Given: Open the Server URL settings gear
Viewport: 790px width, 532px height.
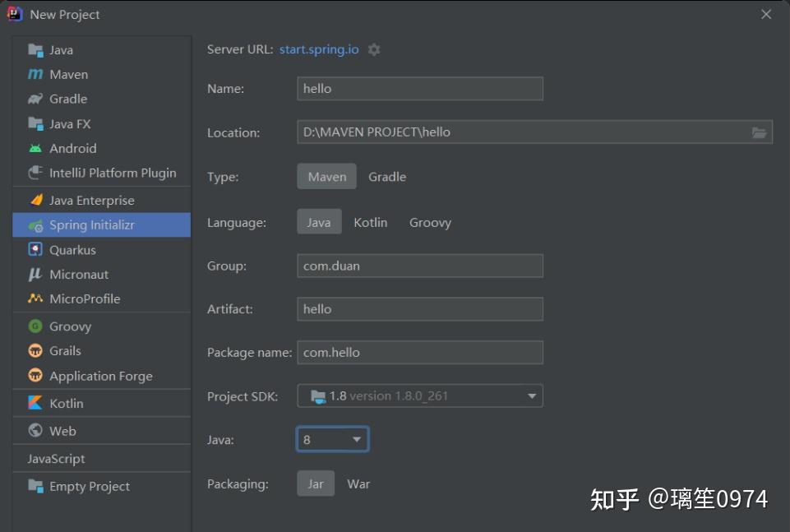Looking at the screenshot, I should (374, 49).
